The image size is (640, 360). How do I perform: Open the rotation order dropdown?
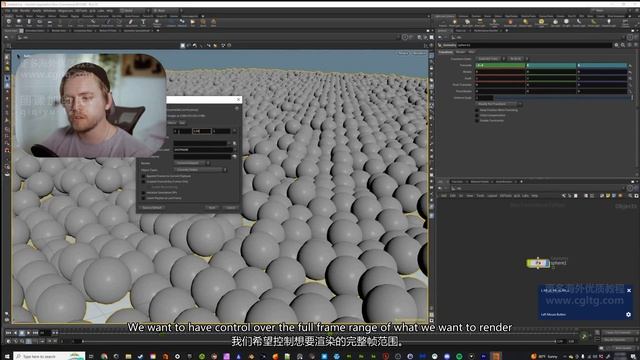point(518,58)
